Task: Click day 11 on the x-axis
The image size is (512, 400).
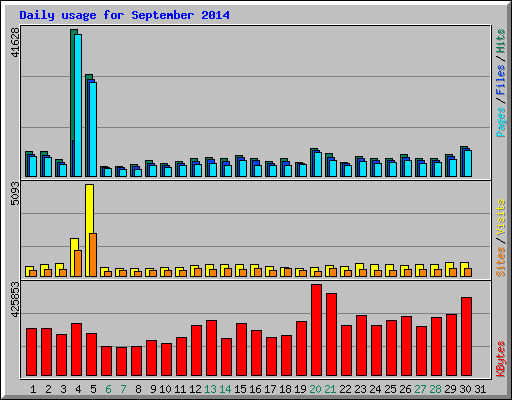Action: point(180,389)
